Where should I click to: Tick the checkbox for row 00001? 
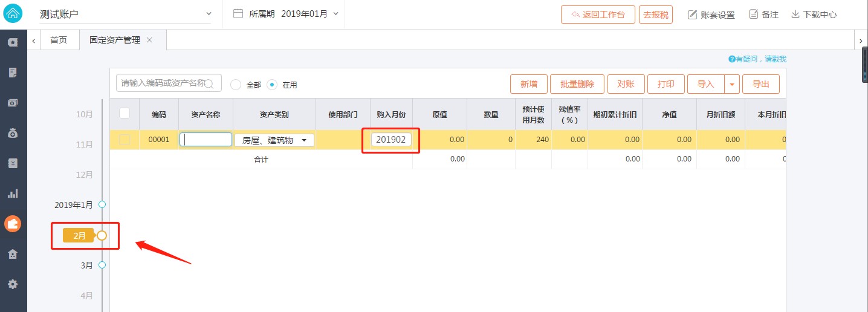tap(125, 140)
